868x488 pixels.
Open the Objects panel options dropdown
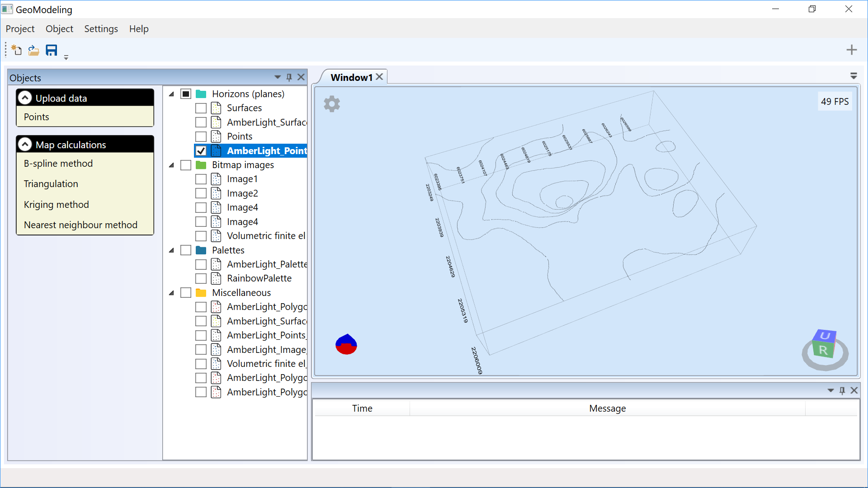278,77
